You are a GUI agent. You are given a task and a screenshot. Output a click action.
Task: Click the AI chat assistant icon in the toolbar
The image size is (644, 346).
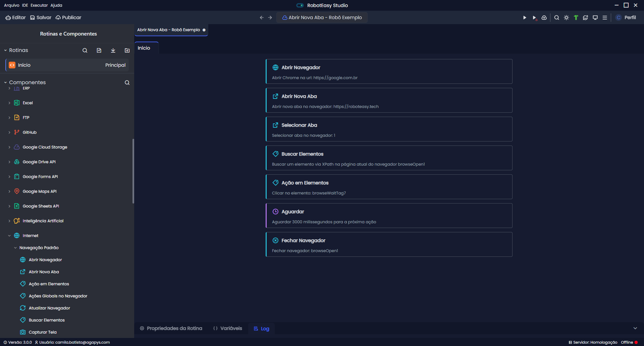(x=585, y=18)
